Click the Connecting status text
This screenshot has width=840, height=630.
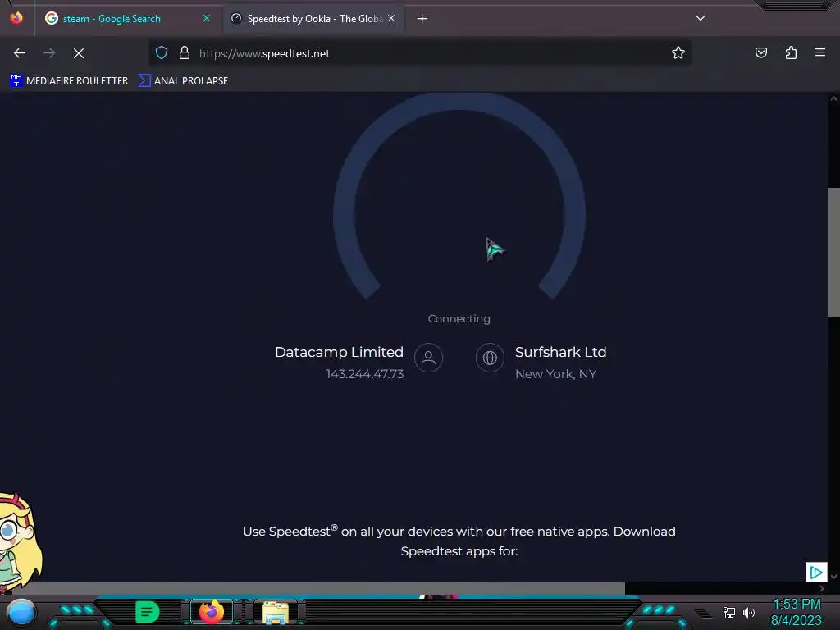[459, 319]
